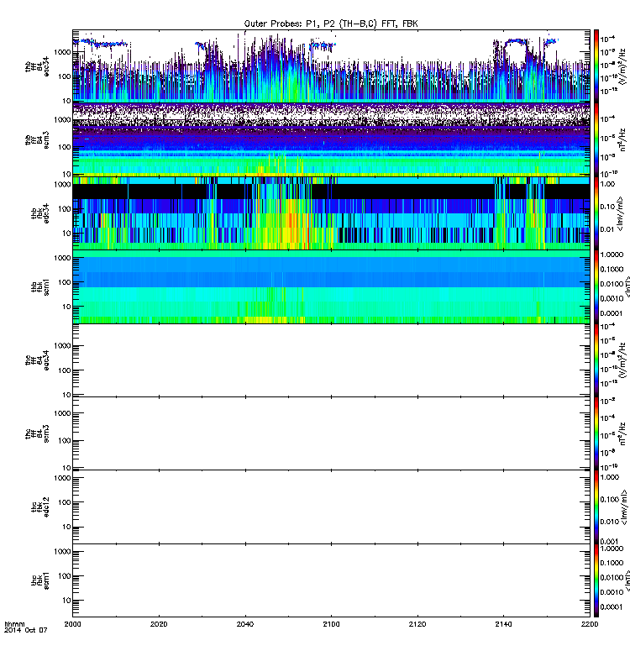The image size is (630, 672).
Task: Select the 2040 time label on x-axis
Action: point(245,624)
